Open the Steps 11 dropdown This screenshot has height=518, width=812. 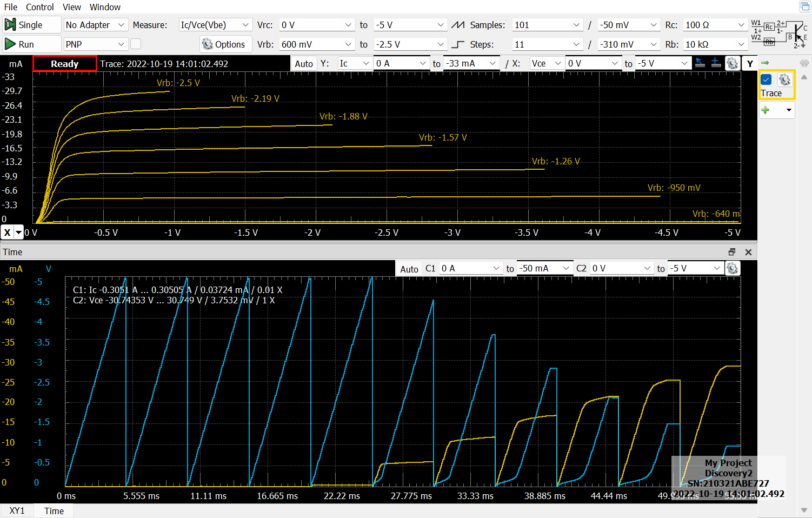pos(547,44)
